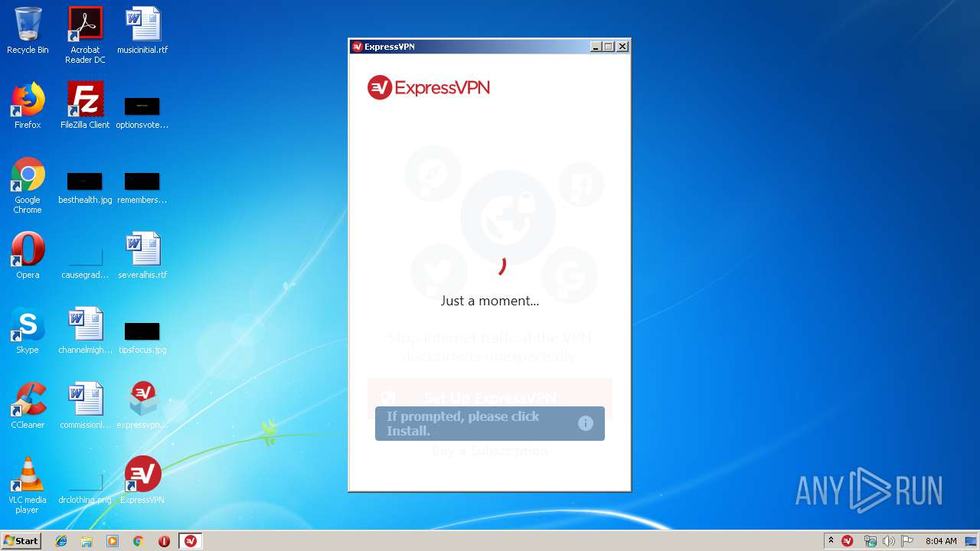The width and height of the screenshot is (980, 551).
Task: Launch ExpressVPN desktop shortcut
Action: point(142,481)
